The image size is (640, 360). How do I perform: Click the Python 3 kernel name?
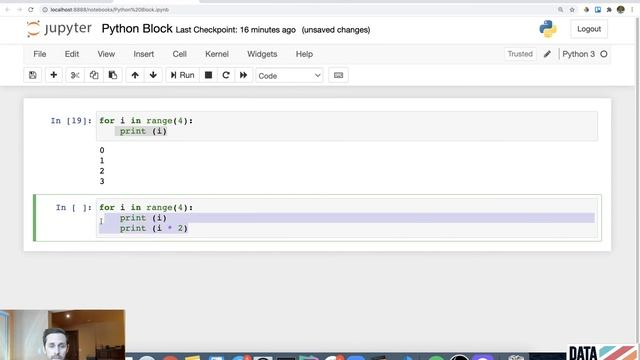tap(578, 54)
